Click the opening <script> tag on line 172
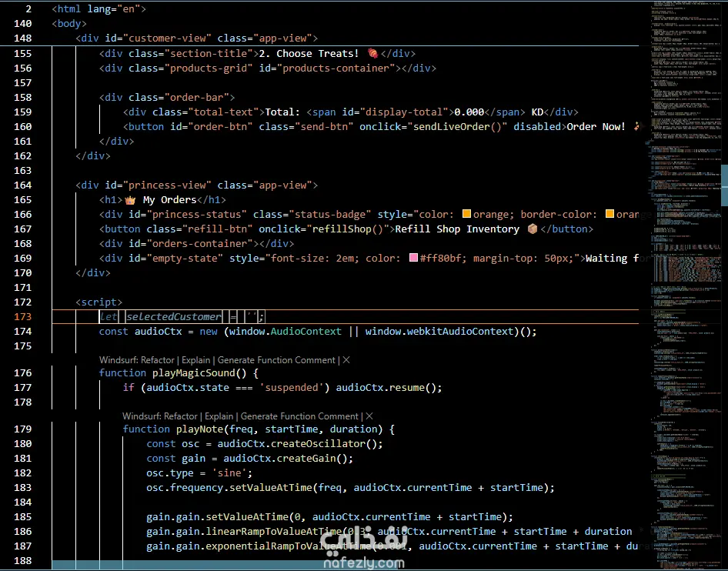Viewport: 728px width, 571px height. click(x=99, y=302)
